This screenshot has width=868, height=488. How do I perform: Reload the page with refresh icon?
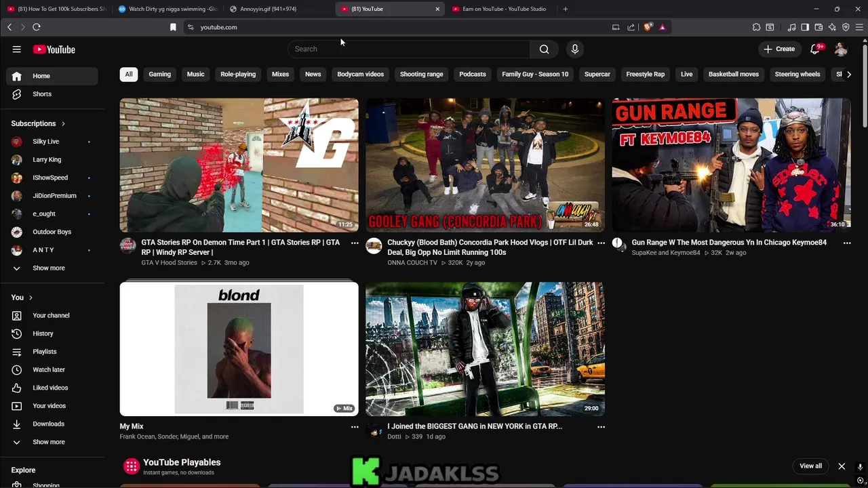tap(37, 27)
